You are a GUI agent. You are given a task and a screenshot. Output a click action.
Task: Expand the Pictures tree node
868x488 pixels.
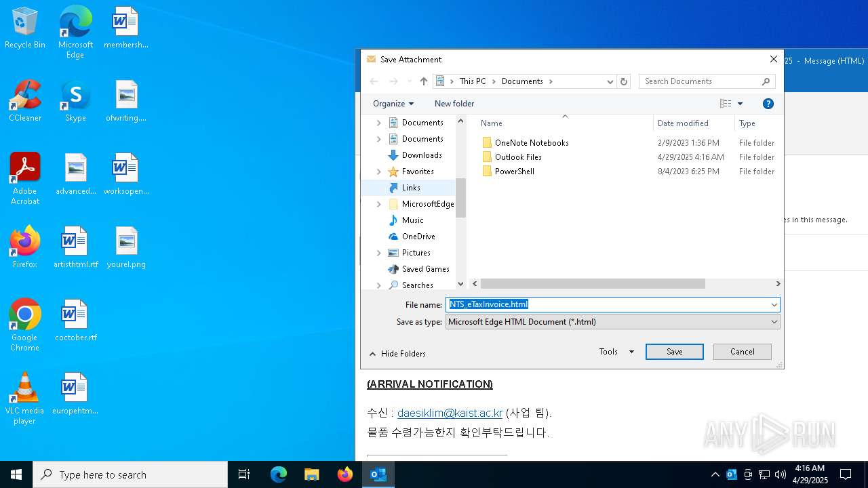pos(379,253)
